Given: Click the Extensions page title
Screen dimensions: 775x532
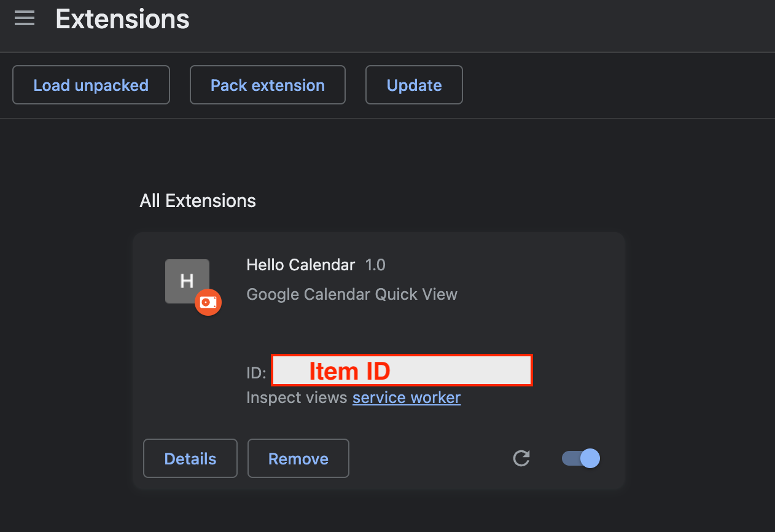Looking at the screenshot, I should (x=122, y=20).
